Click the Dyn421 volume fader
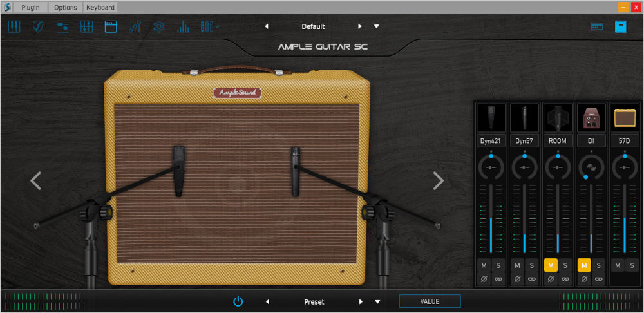Image resolution: width=644 pixels, height=313 pixels. click(491, 218)
